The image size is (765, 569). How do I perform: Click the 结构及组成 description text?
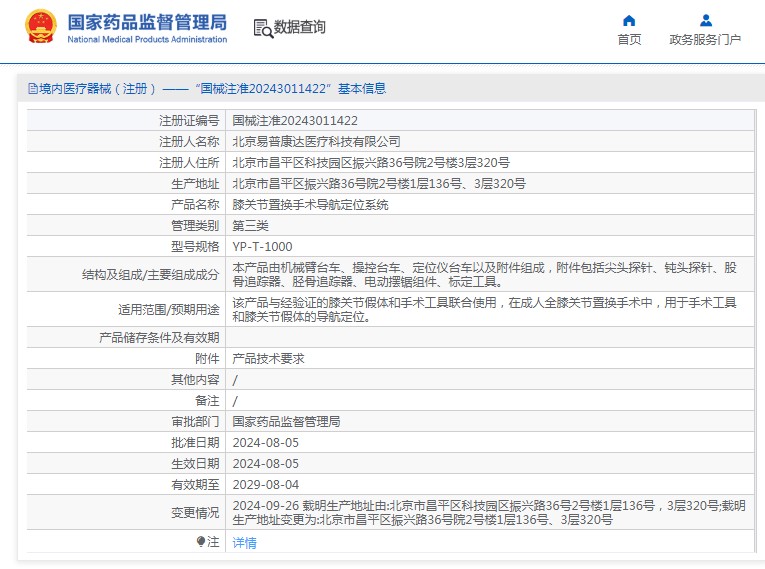click(484, 274)
